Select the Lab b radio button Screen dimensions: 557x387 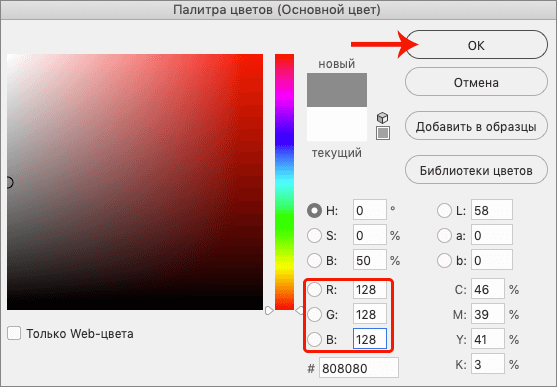pos(444,260)
